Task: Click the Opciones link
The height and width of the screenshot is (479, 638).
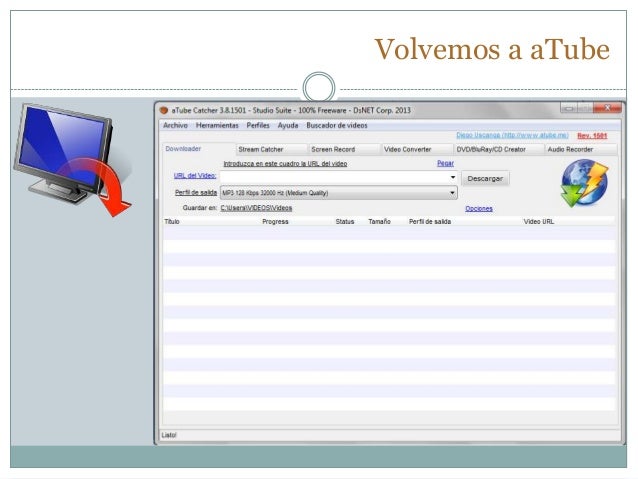Action: (479, 208)
